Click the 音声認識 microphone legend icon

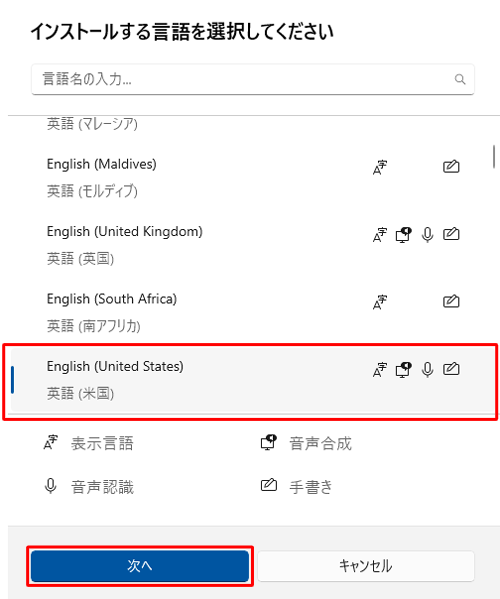[50, 486]
